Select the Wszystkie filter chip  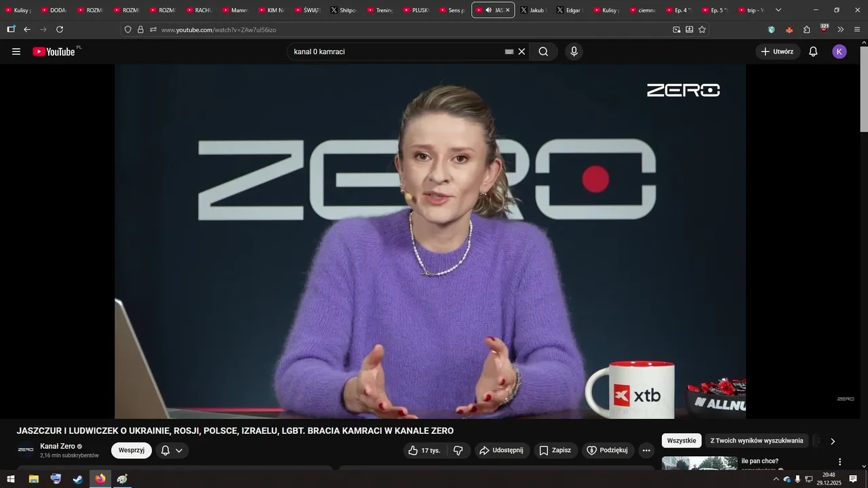pos(682,441)
